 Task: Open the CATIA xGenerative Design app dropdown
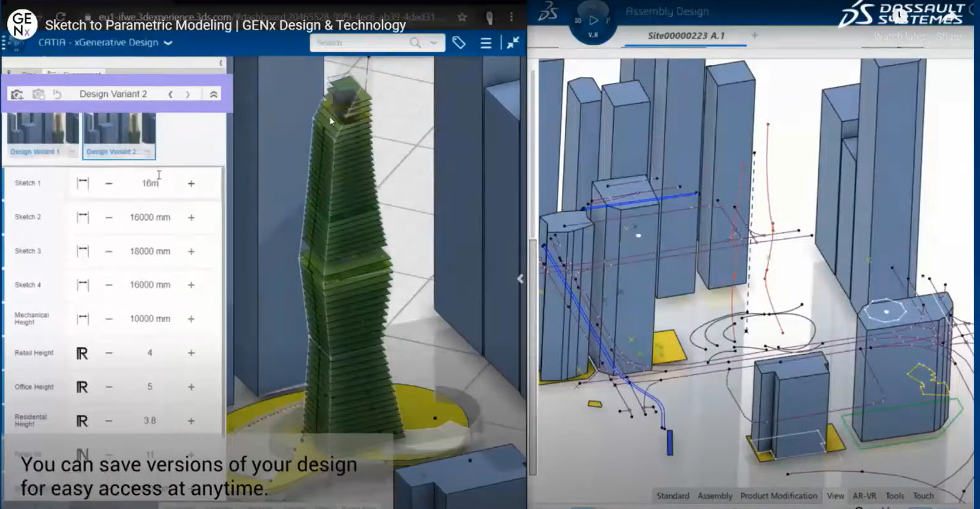pos(167,42)
